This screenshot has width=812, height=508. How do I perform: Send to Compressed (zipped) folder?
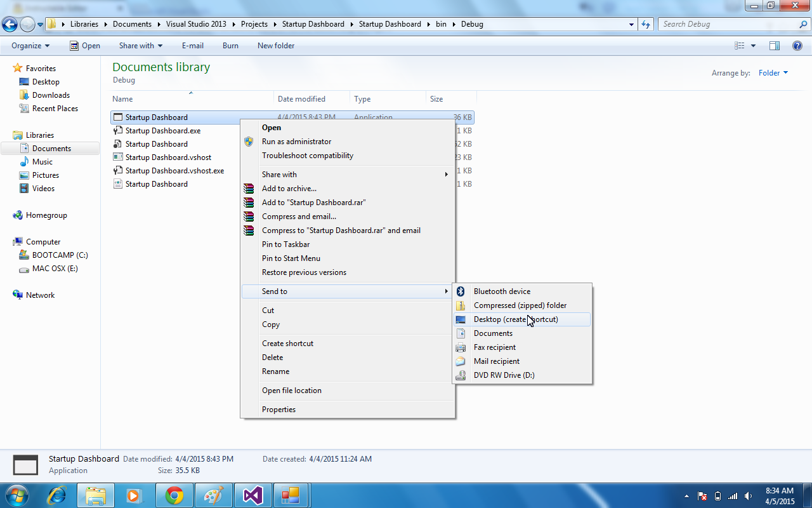pyautogui.click(x=523, y=305)
